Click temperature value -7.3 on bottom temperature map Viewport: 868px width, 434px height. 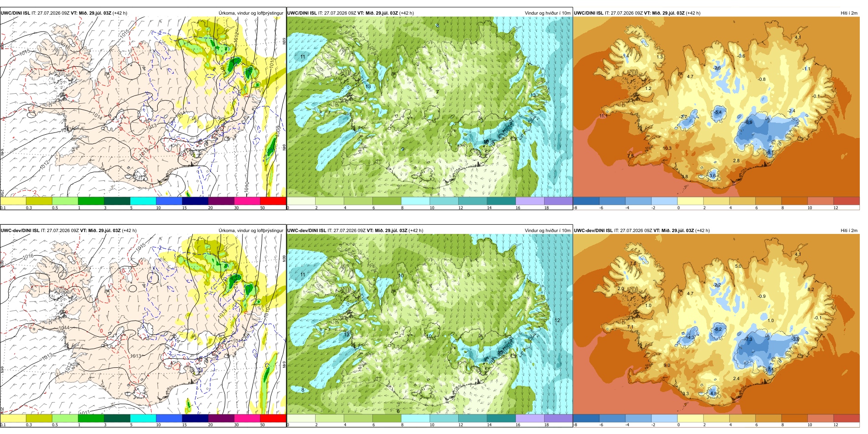point(748,339)
